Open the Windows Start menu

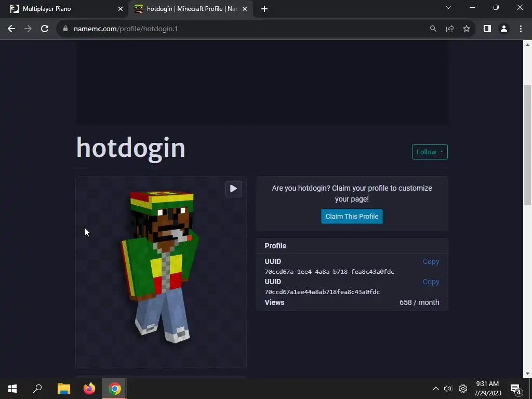click(x=12, y=389)
